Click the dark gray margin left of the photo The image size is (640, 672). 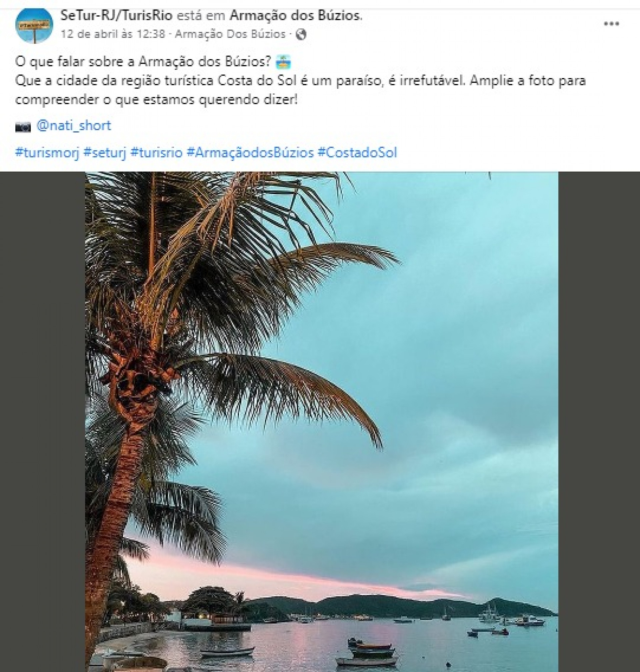[42, 409]
